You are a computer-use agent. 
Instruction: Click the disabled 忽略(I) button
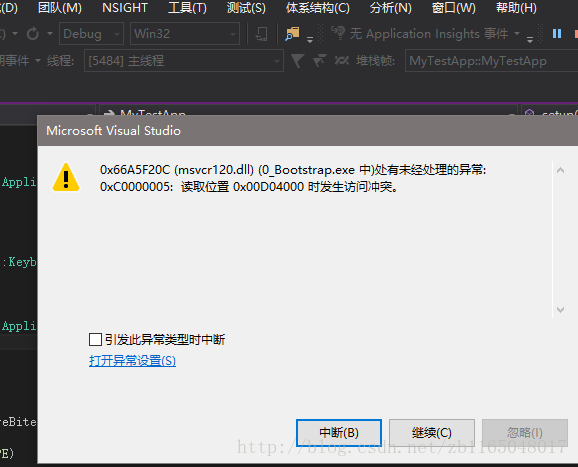pos(525,432)
